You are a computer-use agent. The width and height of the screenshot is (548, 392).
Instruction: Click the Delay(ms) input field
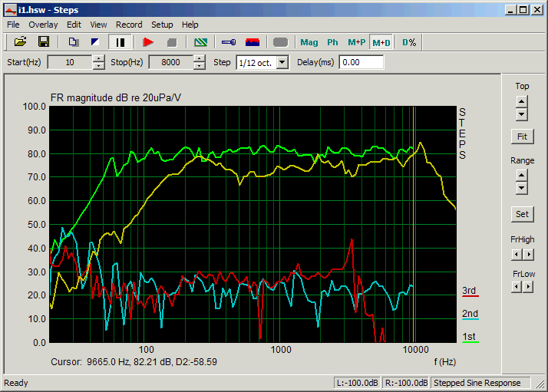coord(361,62)
